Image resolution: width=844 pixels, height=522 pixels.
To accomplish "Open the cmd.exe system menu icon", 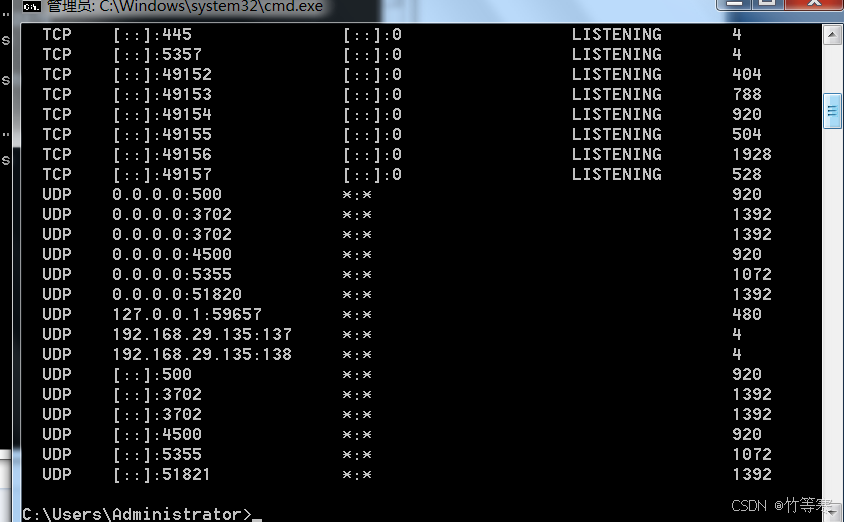I will click(x=32, y=6).
